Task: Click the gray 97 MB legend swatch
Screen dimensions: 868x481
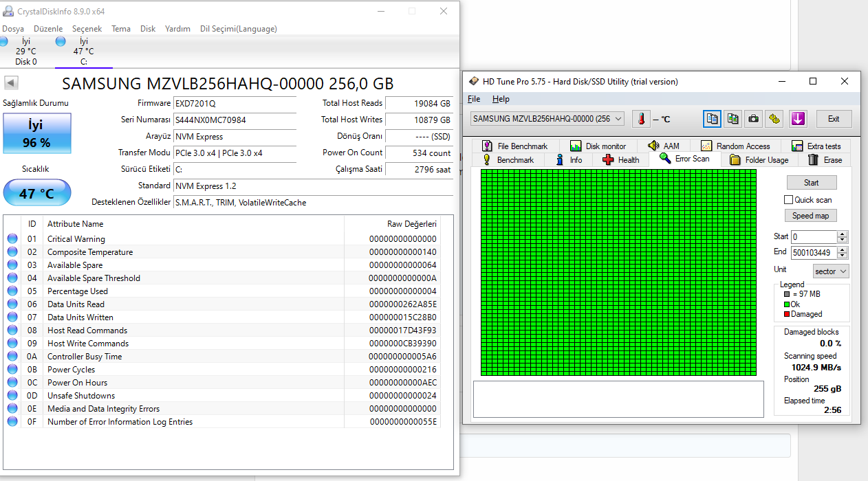Action: click(x=787, y=294)
